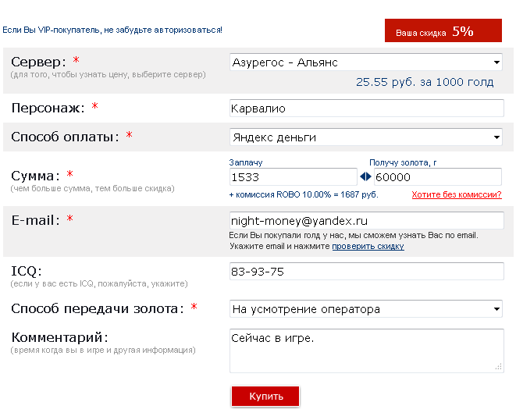Viewport: 516px width, 420px height.
Task: Expand the Способ оплаты dropdown with Яндекс деньги
Action: pos(366,137)
